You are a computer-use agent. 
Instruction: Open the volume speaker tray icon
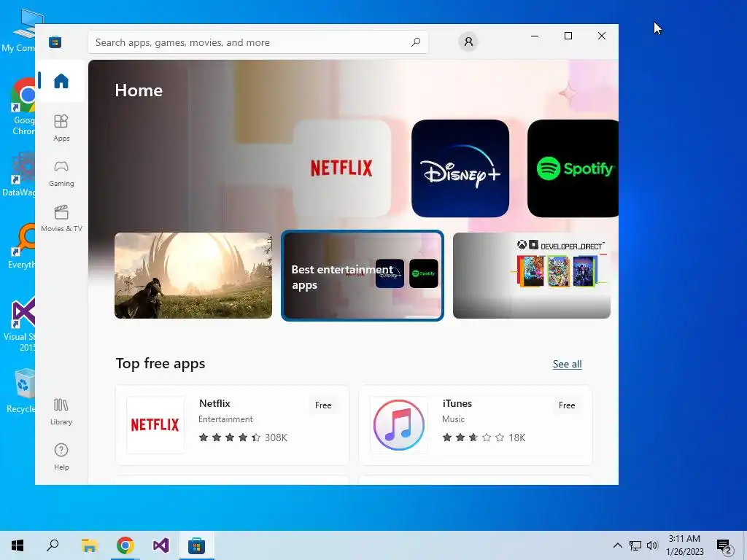pyautogui.click(x=652, y=545)
